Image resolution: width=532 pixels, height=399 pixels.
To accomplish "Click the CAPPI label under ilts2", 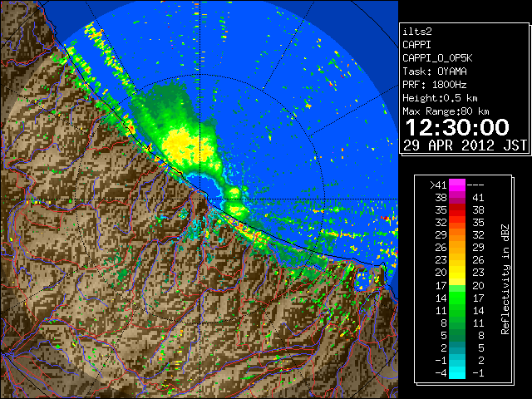I will coord(416,45).
